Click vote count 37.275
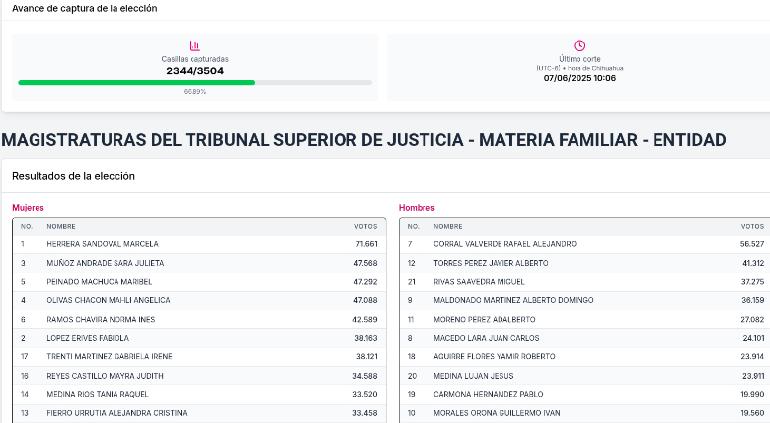 [753, 282]
